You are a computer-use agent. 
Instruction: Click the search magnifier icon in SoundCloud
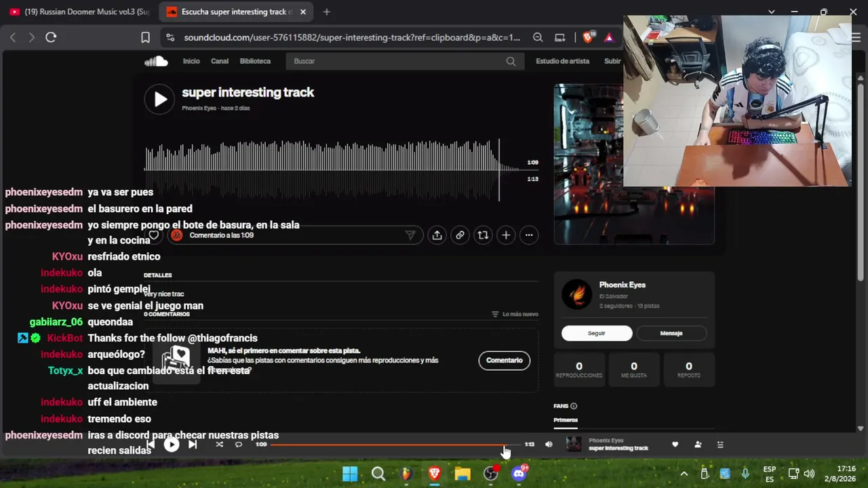(x=511, y=61)
